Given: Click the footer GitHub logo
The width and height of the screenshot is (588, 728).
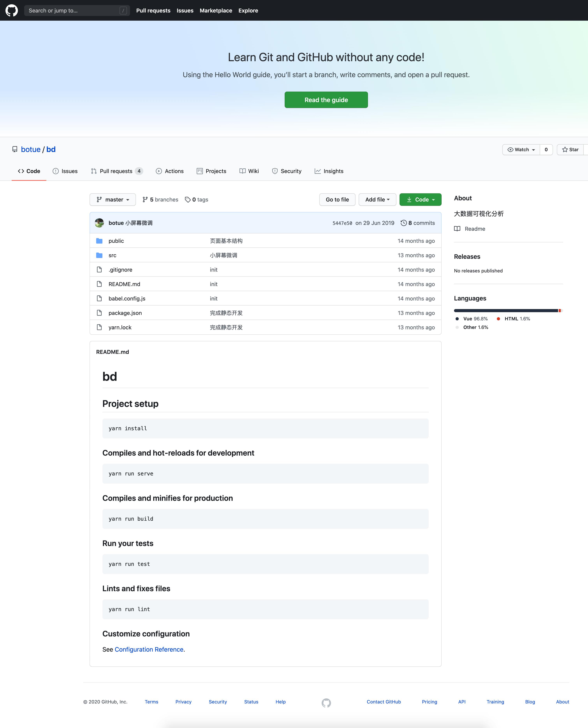Looking at the screenshot, I should pos(326,703).
